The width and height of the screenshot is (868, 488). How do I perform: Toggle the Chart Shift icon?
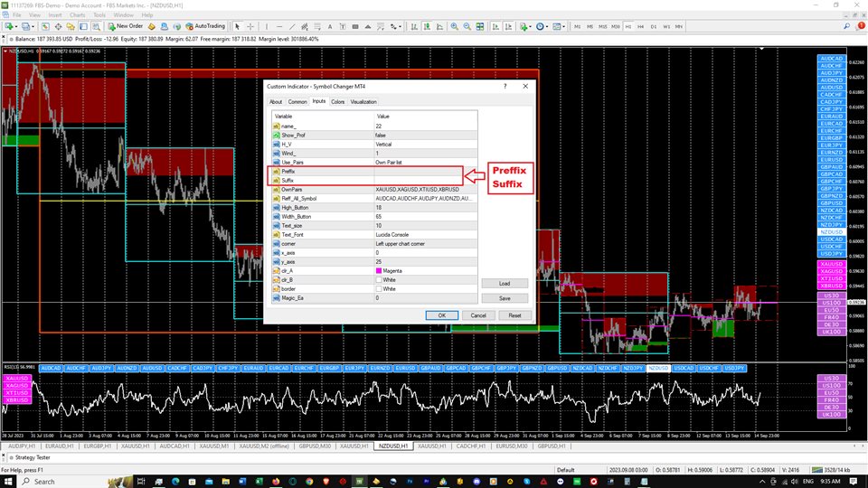click(508, 26)
